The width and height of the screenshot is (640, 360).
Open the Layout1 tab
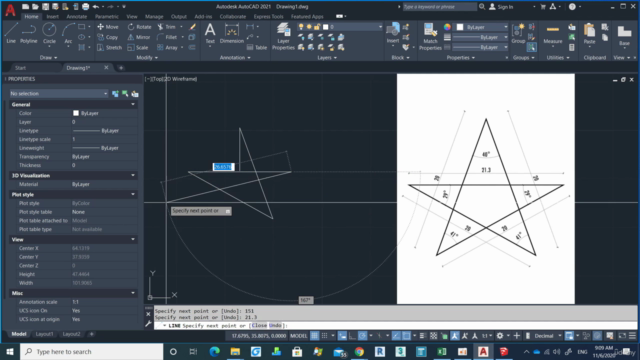pyautogui.click(x=44, y=334)
